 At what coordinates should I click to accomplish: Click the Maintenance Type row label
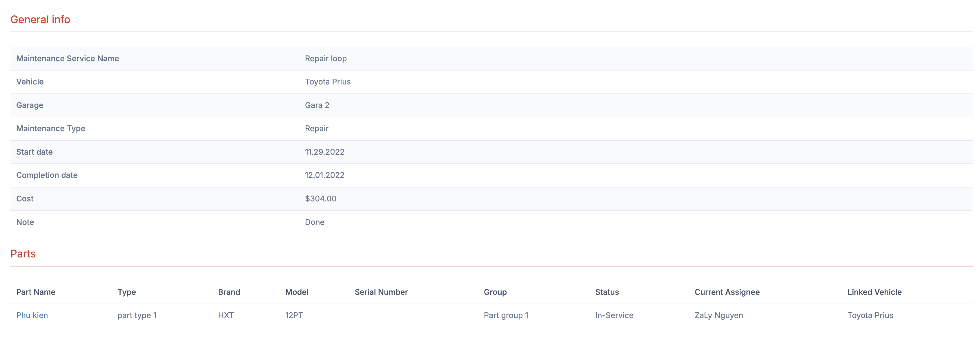coord(51,129)
